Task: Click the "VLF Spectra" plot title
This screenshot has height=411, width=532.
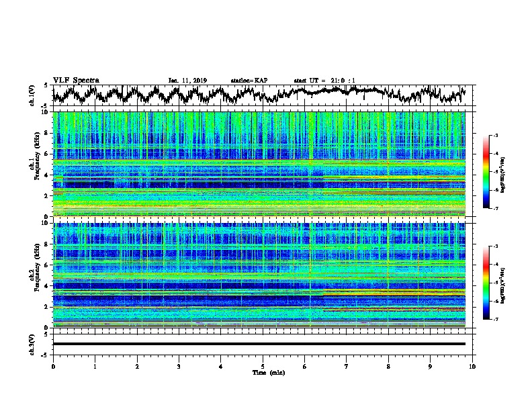Action: (x=76, y=81)
